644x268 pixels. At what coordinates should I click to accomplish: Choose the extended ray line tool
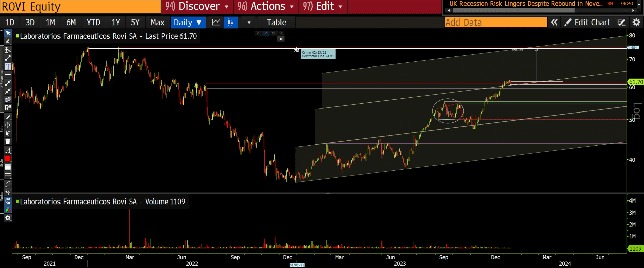tap(8, 83)
